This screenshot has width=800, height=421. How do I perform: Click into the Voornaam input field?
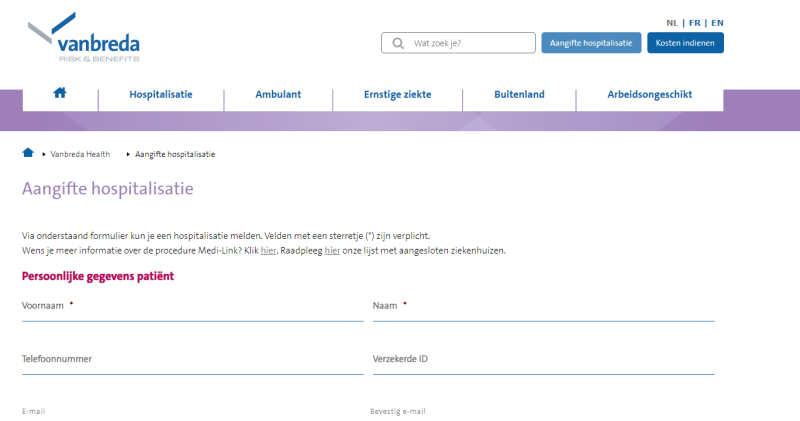[x=193, y=311]
